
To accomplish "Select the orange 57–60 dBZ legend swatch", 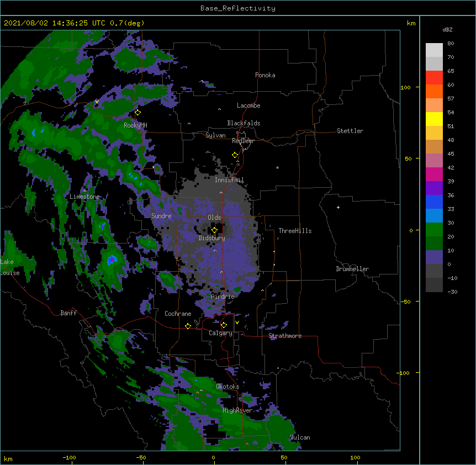I will 434,91.
